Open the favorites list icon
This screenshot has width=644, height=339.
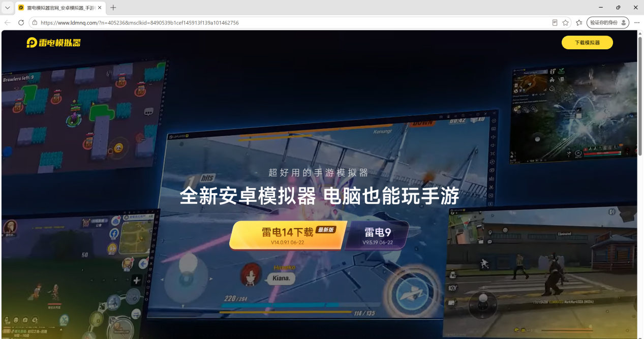click(x=579, y=23)
